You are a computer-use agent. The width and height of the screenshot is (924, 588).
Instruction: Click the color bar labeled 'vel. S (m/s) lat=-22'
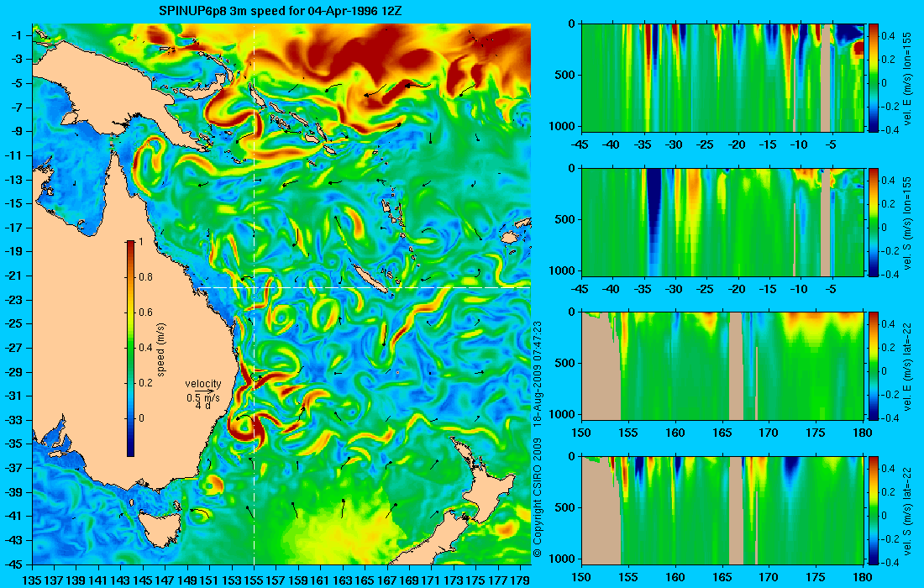[x=874, y=510]
